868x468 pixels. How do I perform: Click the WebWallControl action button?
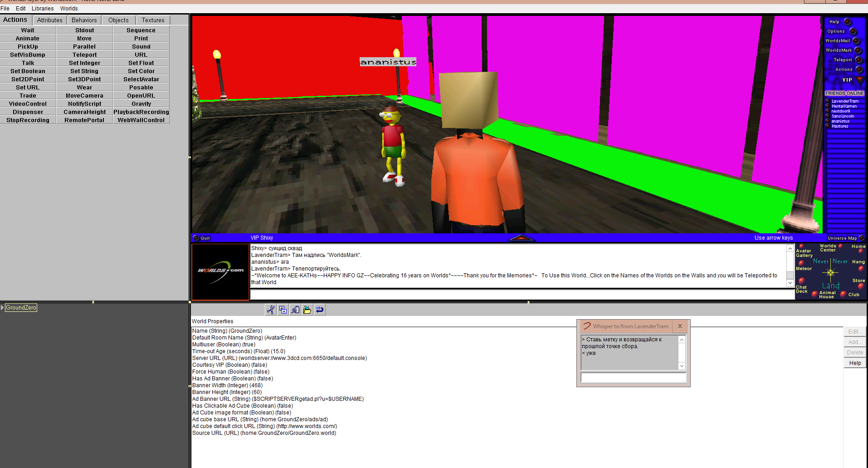pos(141,120)
